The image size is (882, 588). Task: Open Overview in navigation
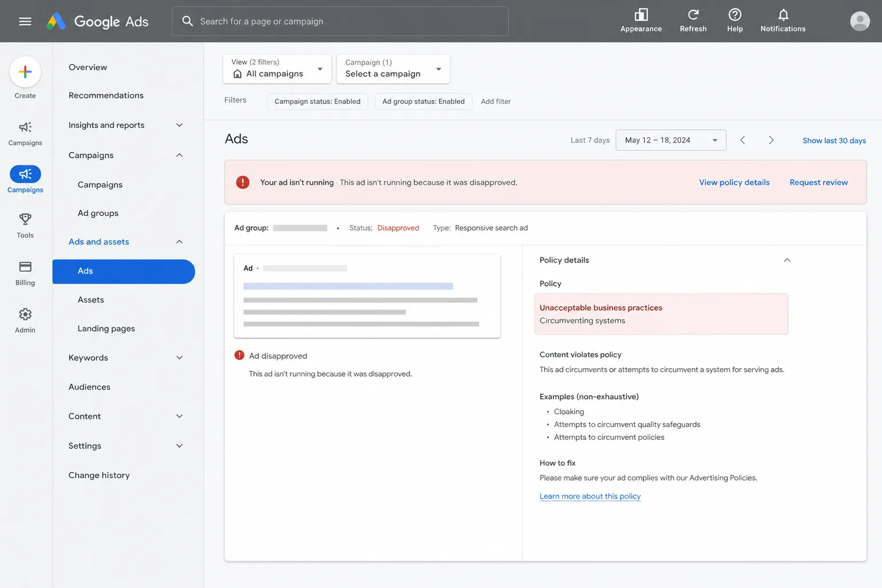pos(88,67)
